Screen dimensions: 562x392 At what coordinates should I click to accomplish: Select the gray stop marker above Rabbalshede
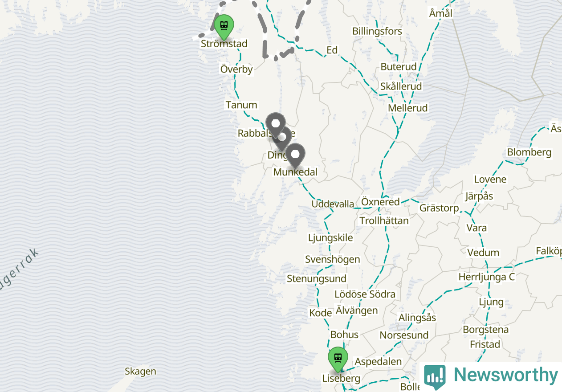coord(276,124)
